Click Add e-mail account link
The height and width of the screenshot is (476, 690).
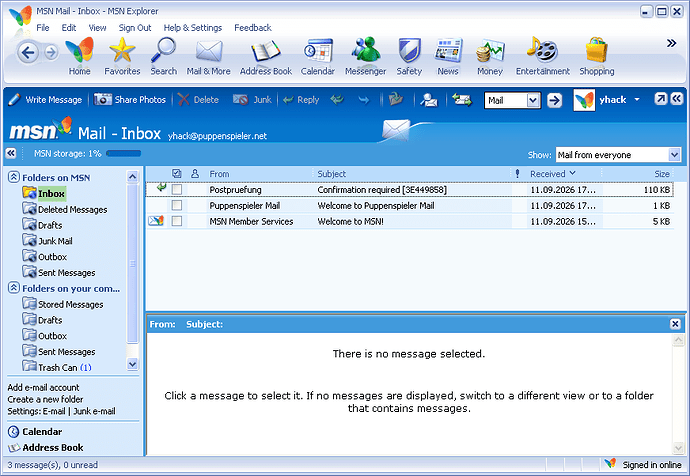pyautogui.click(x=43, y=388)
